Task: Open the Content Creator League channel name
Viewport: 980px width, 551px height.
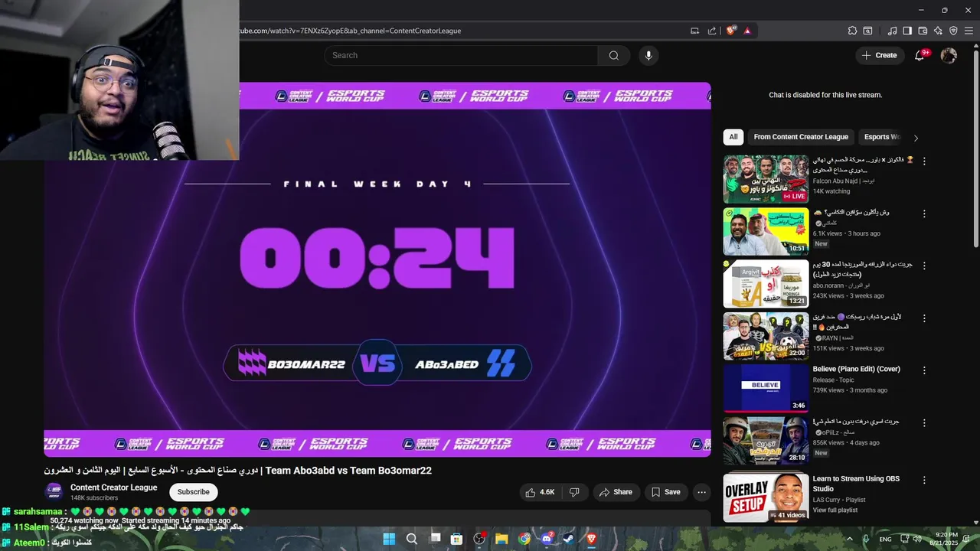Action: pyautogui.click(x=113, y=487)
